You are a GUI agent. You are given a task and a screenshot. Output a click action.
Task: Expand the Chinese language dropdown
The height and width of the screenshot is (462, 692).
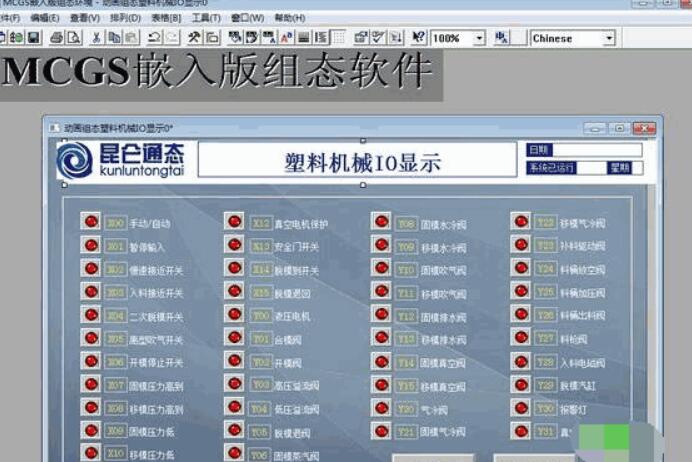609,38
